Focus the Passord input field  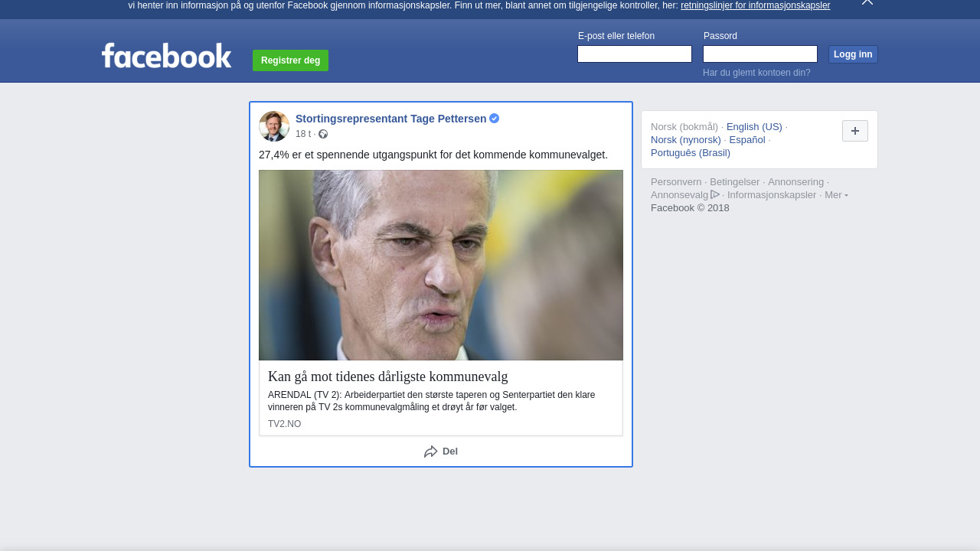point(760,54)
